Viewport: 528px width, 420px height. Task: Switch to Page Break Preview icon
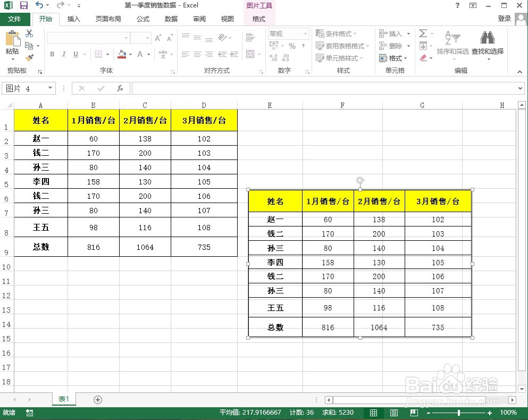pyautogui.click(x=414, y=413)
